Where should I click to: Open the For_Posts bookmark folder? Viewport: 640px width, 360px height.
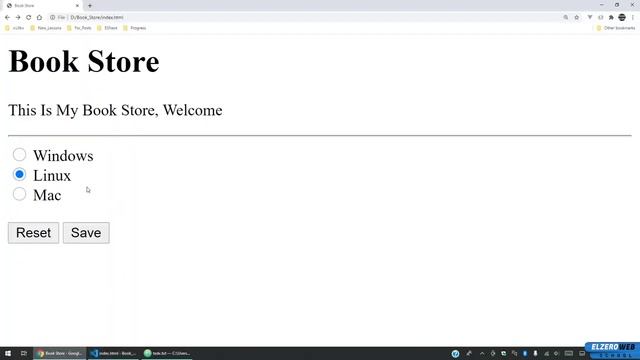click(79, 28)
